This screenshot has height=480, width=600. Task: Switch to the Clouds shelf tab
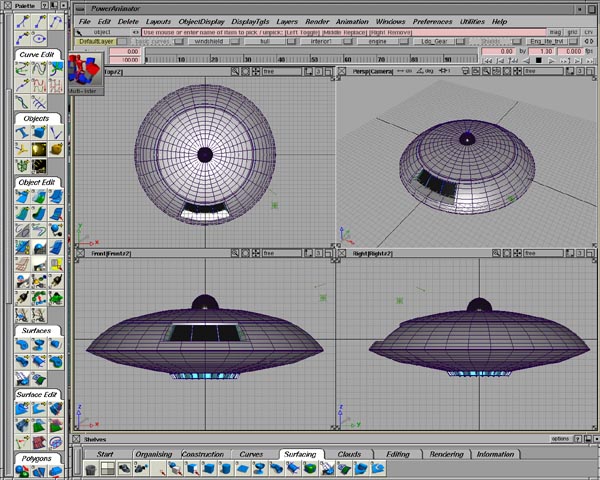click(349, 454)
